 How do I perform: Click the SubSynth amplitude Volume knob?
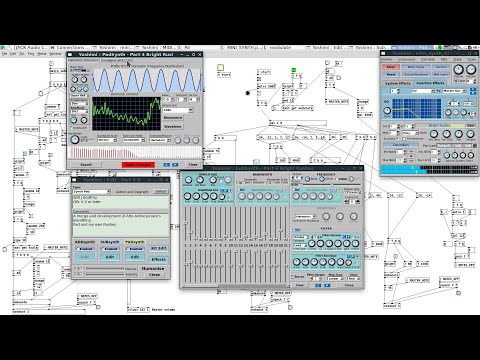pyautogui.click(x=188, y=180)
